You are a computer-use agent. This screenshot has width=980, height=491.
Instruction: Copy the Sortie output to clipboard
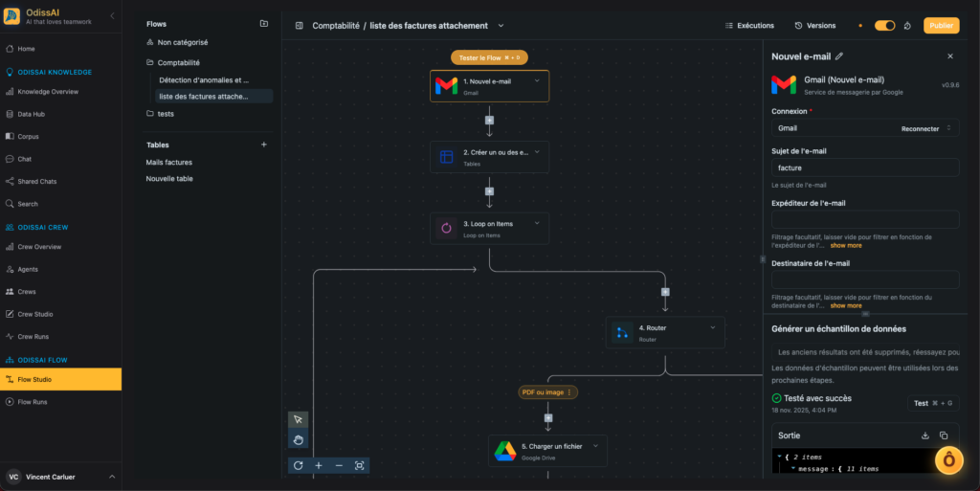tap(944, 435)
